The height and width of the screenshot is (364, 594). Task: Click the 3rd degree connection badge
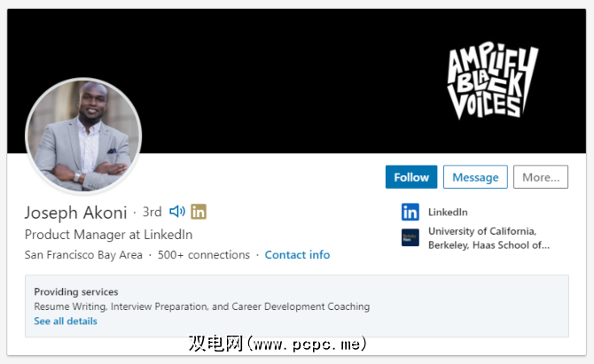click(x=152, y=212)
